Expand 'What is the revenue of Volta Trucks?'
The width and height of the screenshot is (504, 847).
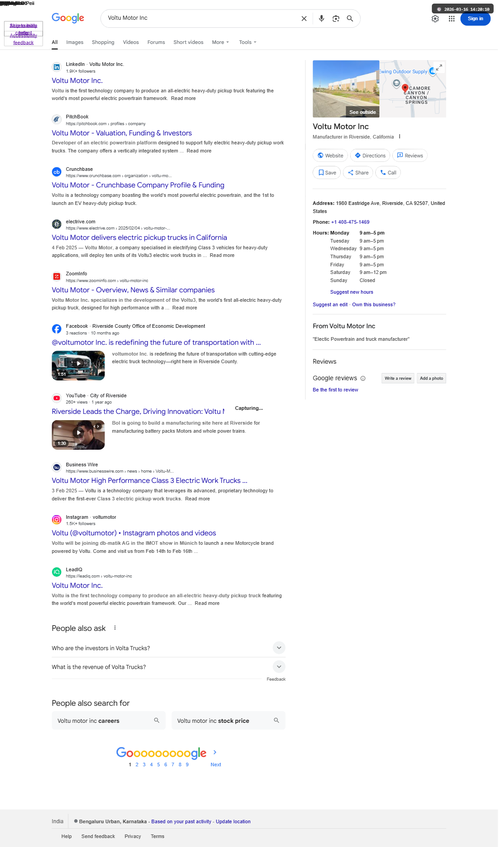[279, 666]
